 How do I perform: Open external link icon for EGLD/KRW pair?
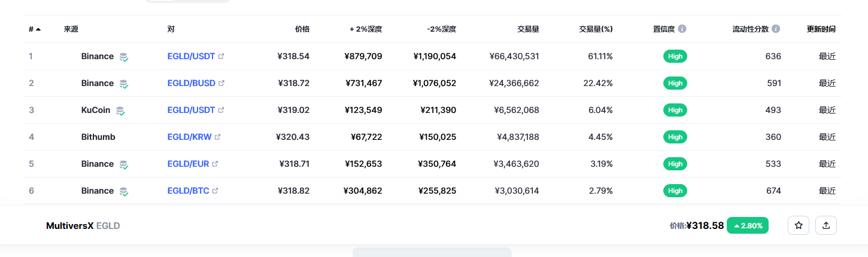point(217,137)
